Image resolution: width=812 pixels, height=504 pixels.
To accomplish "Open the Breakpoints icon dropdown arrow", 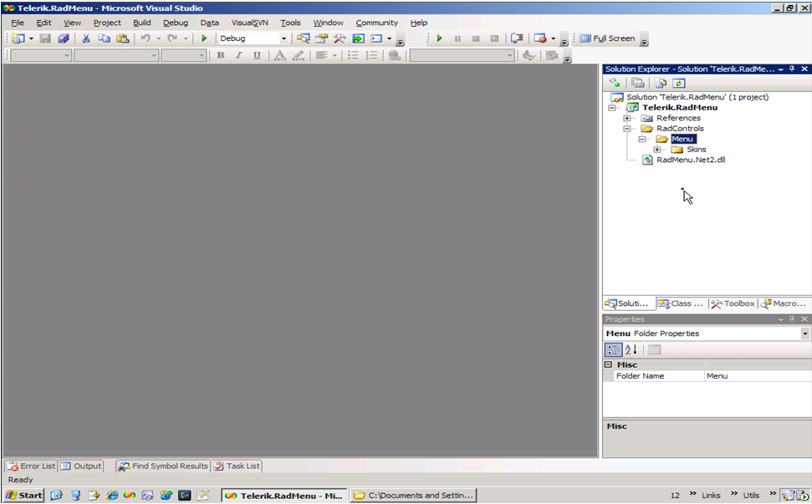I will [x=553, y=38].
